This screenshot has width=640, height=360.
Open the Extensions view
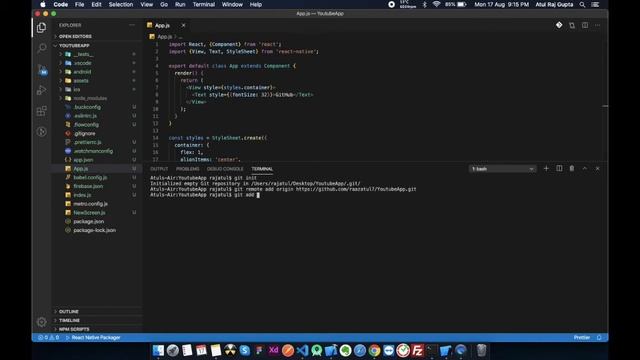[x=41, y=111]
